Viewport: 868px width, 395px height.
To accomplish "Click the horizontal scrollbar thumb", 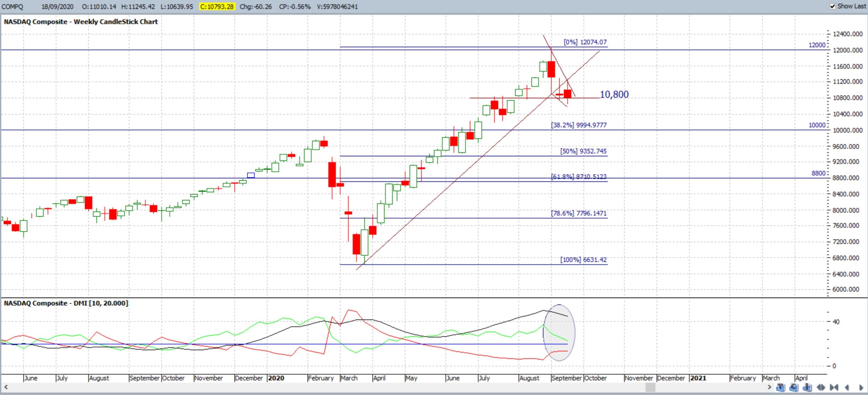I will click(x=650, y=387).
